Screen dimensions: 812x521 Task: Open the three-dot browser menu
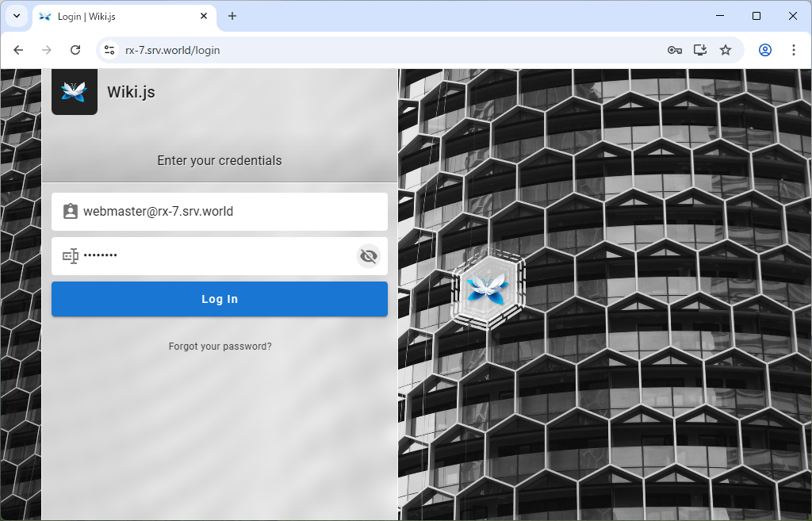click(794, 49)
